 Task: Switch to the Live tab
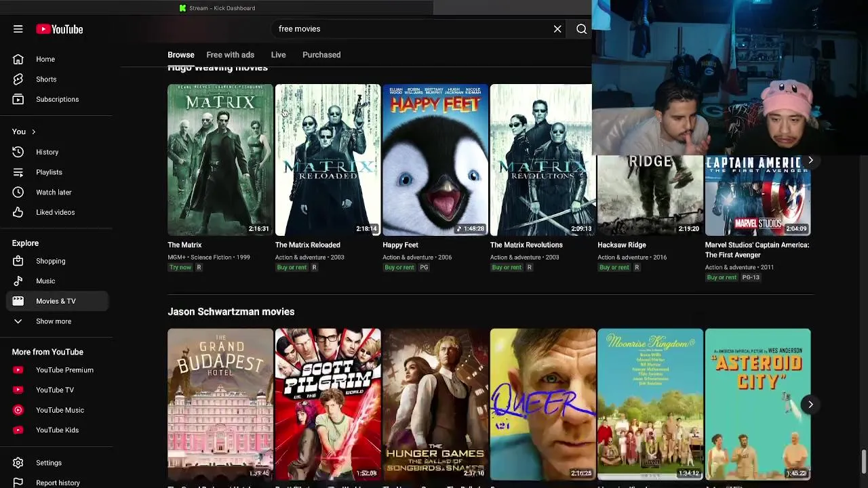click(x=278, y=55)
